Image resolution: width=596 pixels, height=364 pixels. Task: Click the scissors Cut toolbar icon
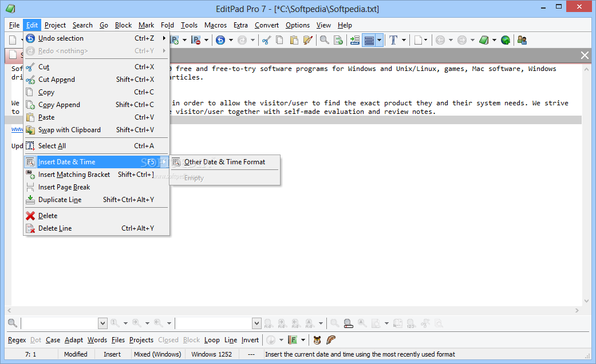266,40
